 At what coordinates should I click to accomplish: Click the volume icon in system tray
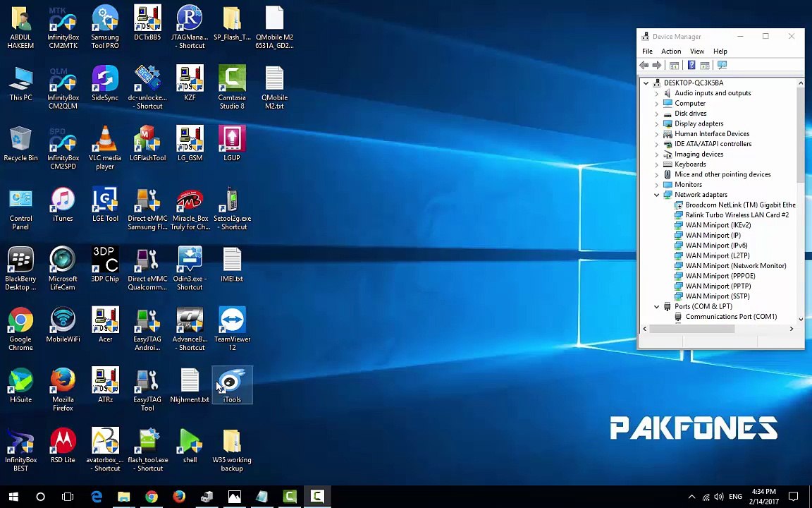click(x=719, y=497)
